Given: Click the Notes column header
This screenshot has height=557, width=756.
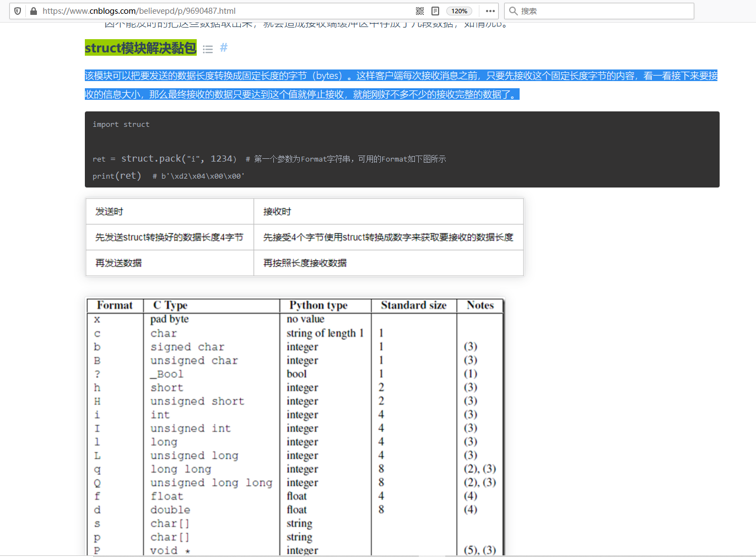Looking at the screenshot, I should point(480,306).
